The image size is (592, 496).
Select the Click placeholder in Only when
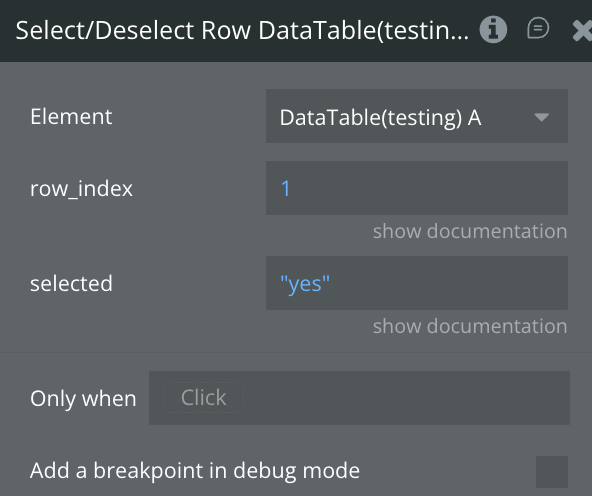pyautogui.click(x=204, y=397)
